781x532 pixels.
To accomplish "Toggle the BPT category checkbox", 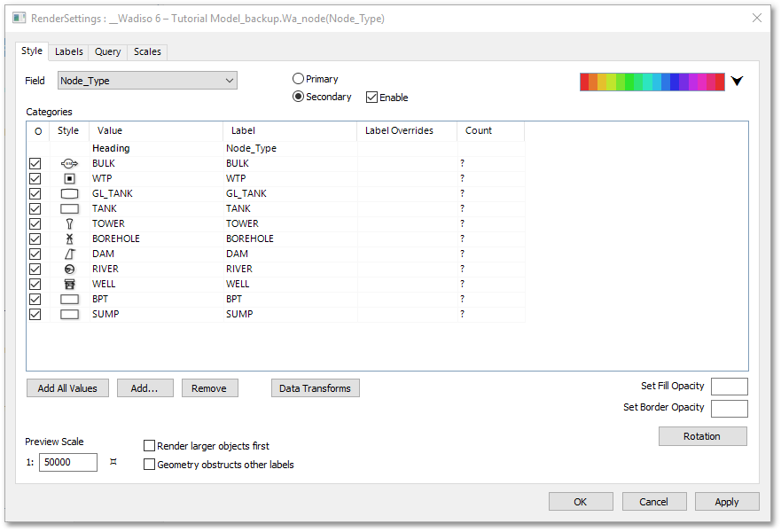I will 35,300.
